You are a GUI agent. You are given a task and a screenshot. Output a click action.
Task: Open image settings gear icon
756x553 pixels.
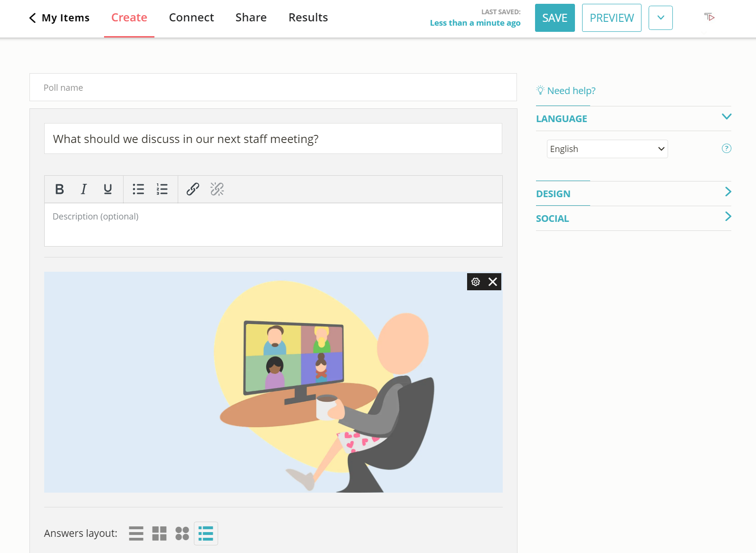[x=476, y=282]
